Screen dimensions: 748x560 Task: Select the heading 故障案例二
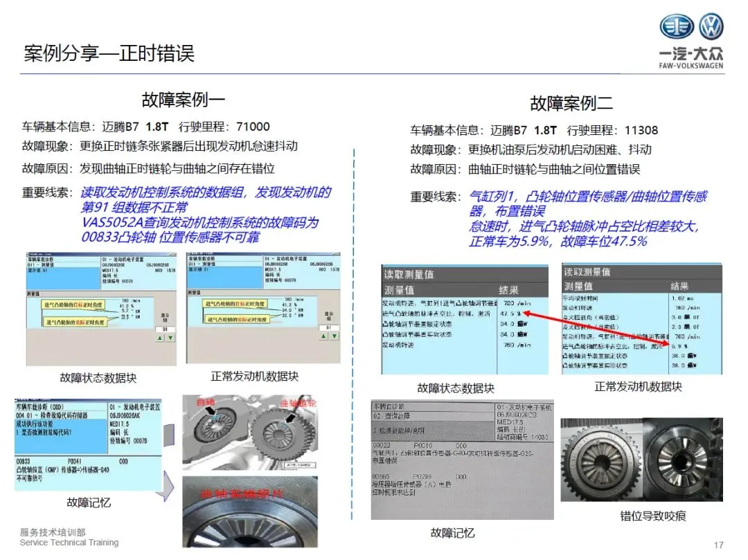(x=571, y=103)
